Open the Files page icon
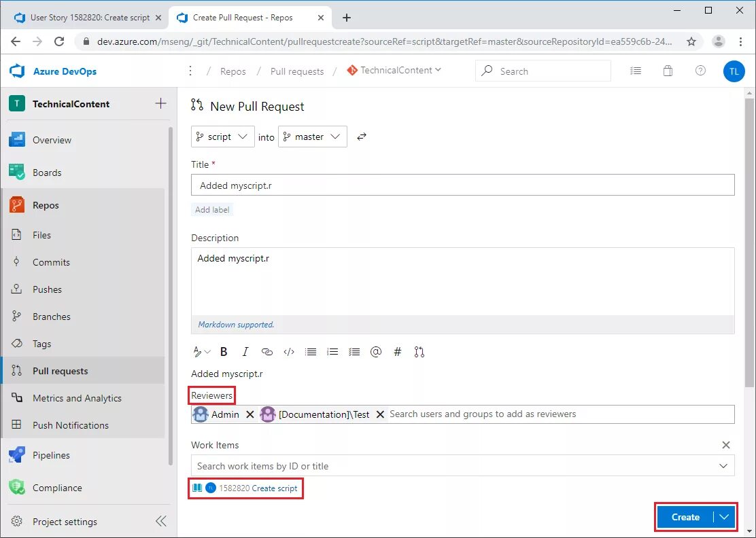 tap(16, 234)
